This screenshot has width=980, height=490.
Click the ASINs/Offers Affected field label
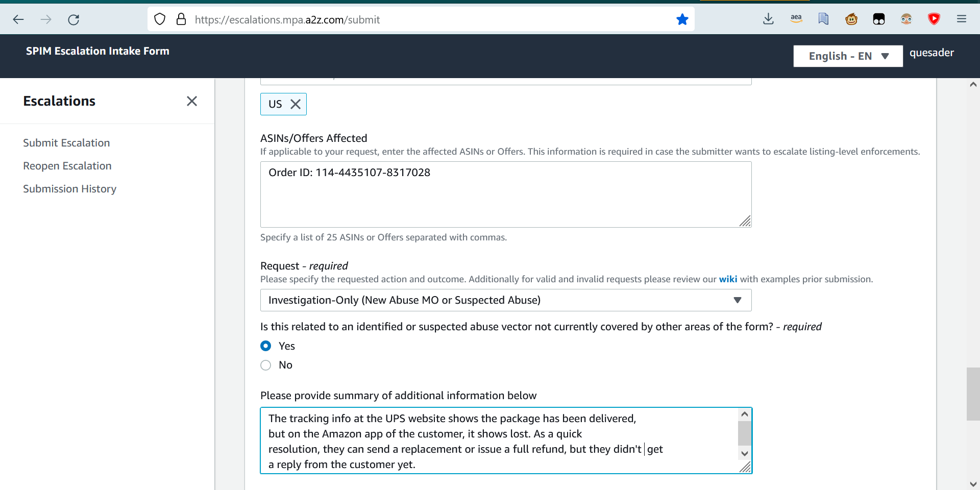(x=314, y=138)
